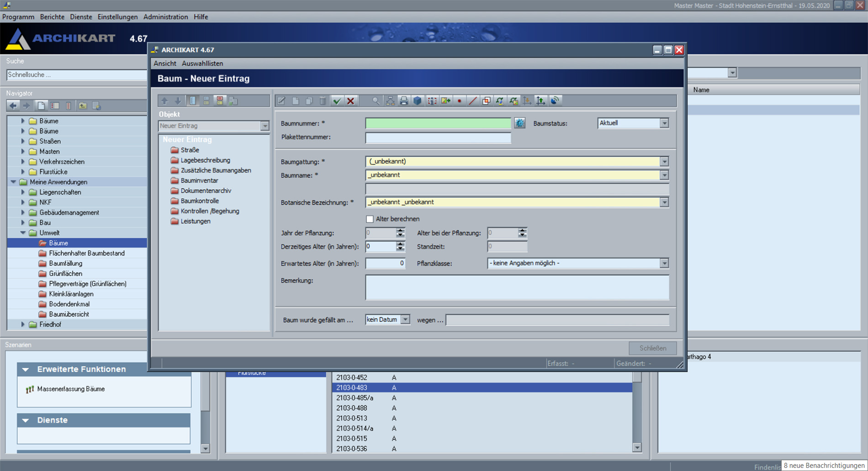
Task: Collapse the Erweiterte Funktionen section
Action: pos(26,369)
